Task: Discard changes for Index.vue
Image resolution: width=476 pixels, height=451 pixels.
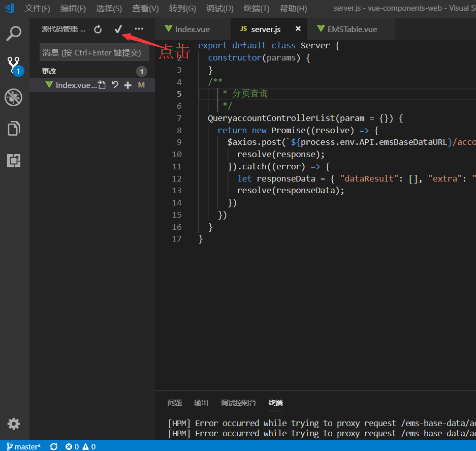Action: [x=115, y=85]
